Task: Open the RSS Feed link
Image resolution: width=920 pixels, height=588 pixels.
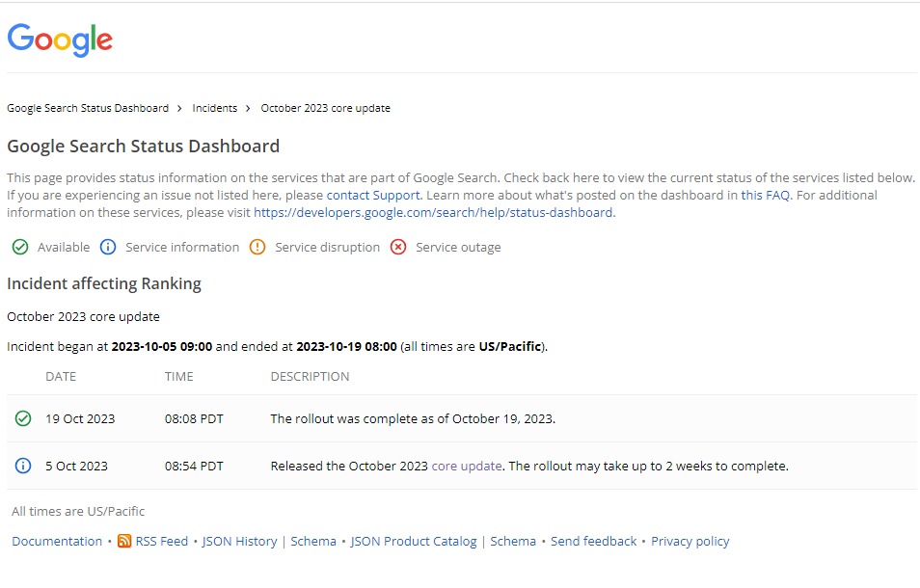Action: [162, 541]
